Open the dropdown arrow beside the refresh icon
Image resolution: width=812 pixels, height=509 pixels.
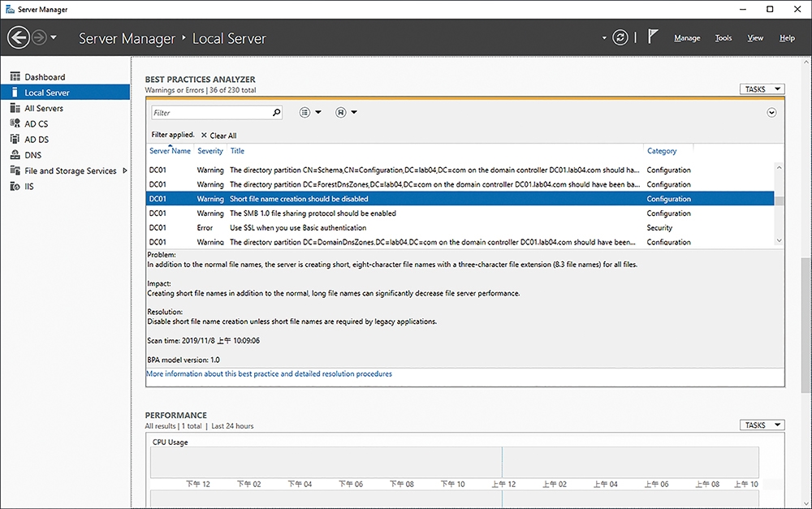(604, 38)
